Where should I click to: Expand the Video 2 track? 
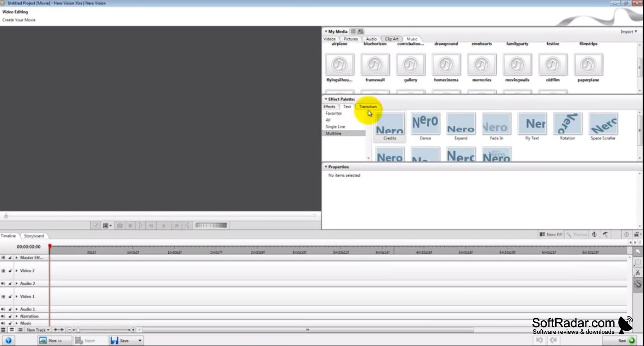(17, 271)
